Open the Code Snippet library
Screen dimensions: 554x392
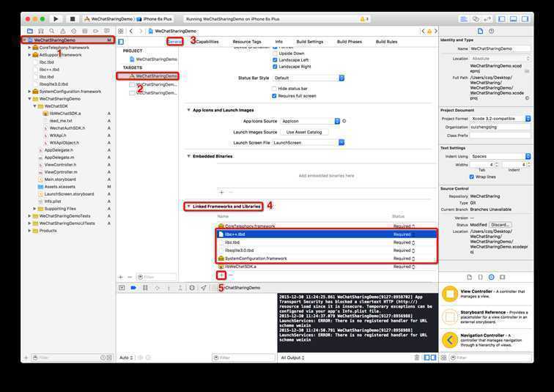click(480, 277)
